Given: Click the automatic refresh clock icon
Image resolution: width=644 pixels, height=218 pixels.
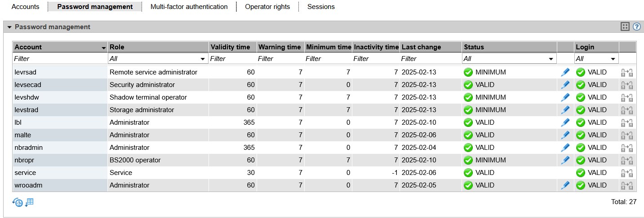Looking at the screenshot, I should 17,202.
